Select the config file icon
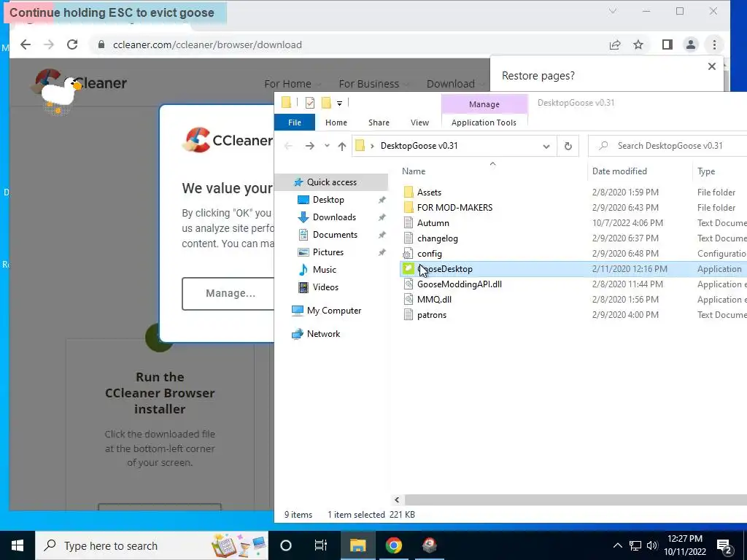Image resolution: width=747 pixels, height=560 pixels. point(408,253)
